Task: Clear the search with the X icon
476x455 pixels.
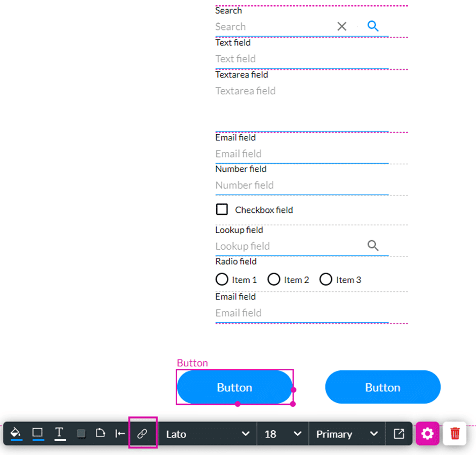Action: tap(341, 26)
